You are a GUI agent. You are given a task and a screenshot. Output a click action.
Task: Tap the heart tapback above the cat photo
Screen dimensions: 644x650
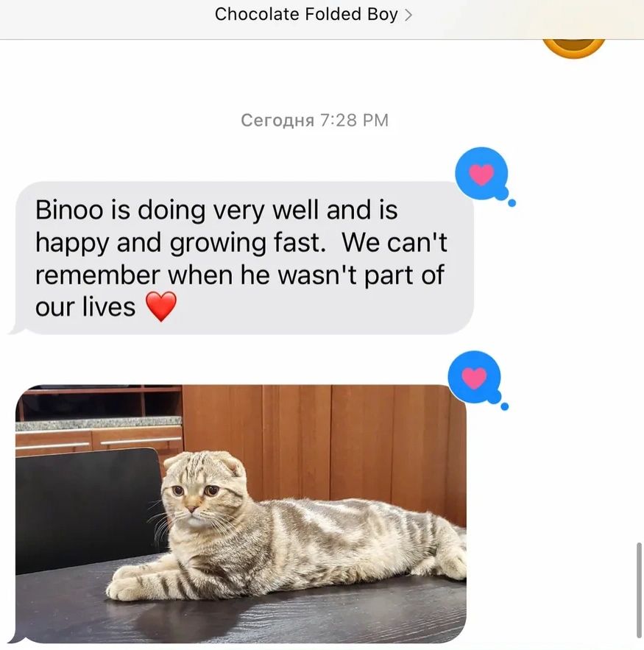click(475, 377)
